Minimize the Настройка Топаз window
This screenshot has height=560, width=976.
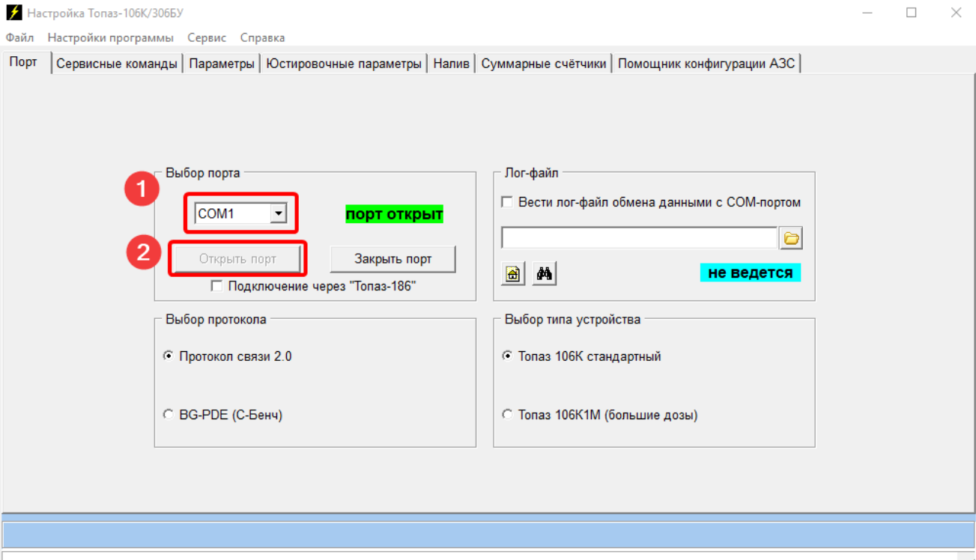pyautogui.click(x=867, y=13)
